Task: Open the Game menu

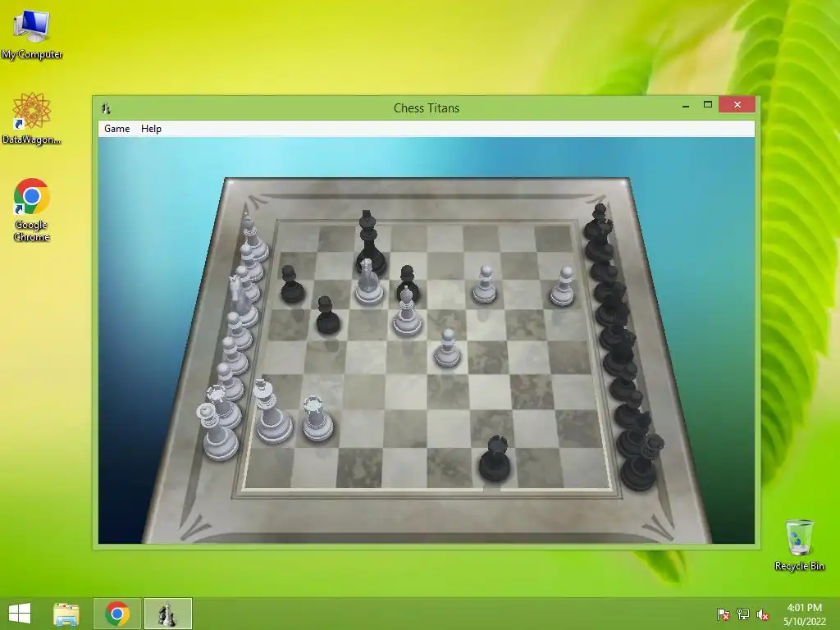Action: (116, 129)
